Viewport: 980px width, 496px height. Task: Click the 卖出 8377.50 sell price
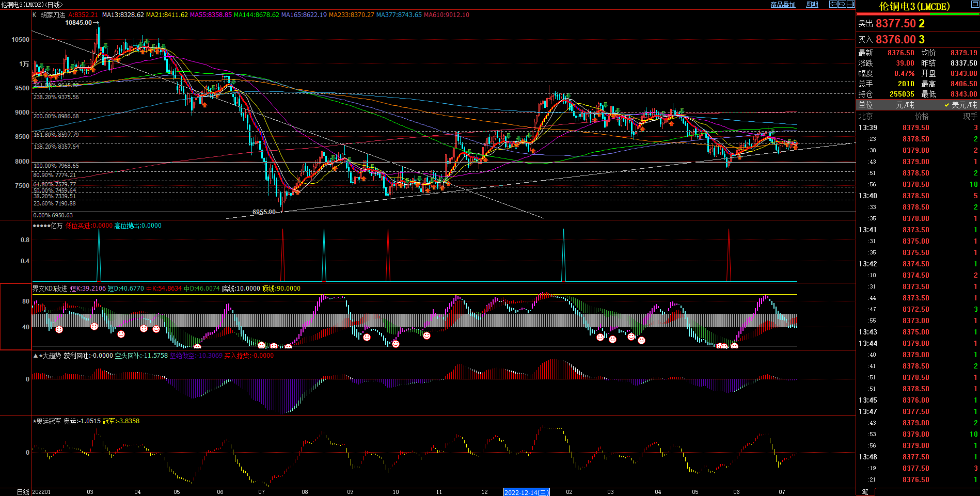coord(900,23)
